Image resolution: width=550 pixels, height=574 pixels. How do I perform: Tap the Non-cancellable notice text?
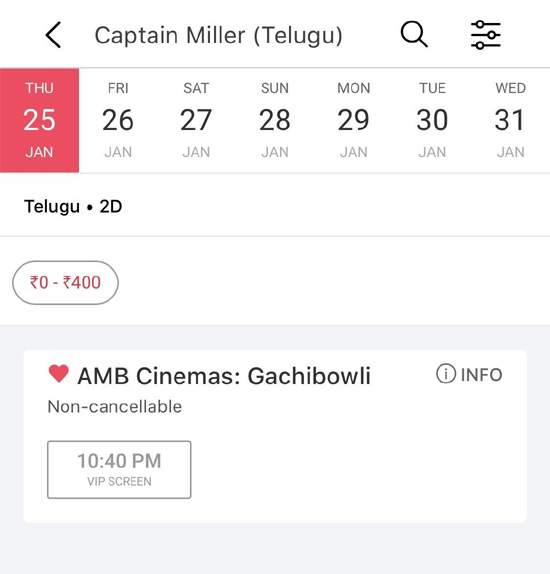coord(115,407)
